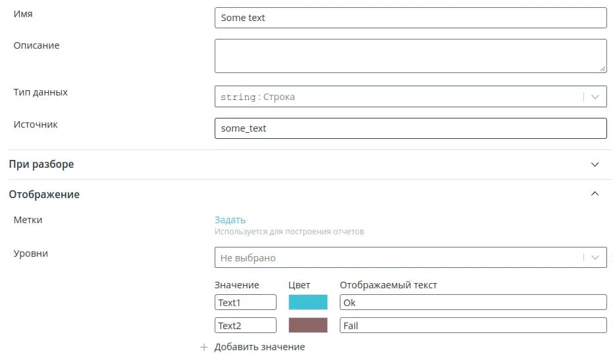The width and height of the screenshot is (613, 364).
Task: Focus the Источник field containing some_text
Action: 410,128
